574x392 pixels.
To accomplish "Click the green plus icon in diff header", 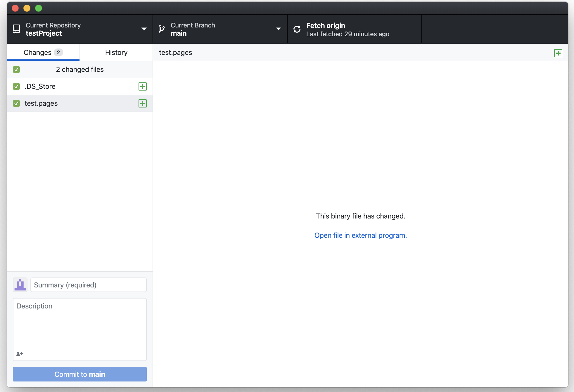I will 558,53.
